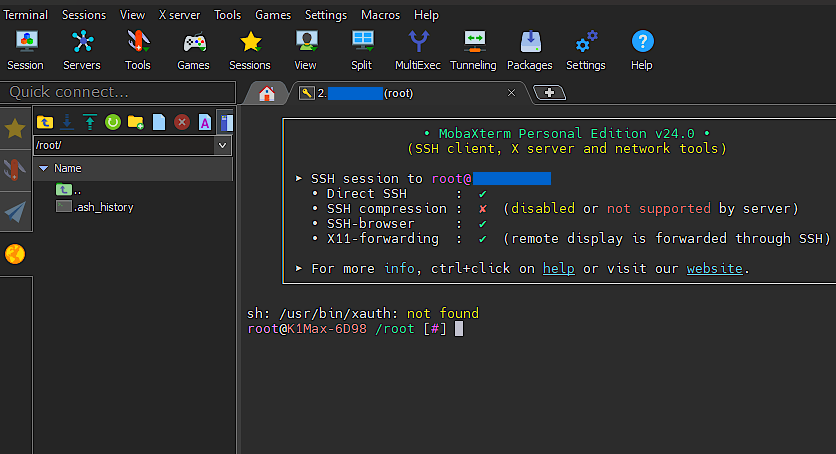Viewport: 836px width, 454px height.
Task: Click the K1Max-6D98 hostname in prompt
Action: coord(327,329)
